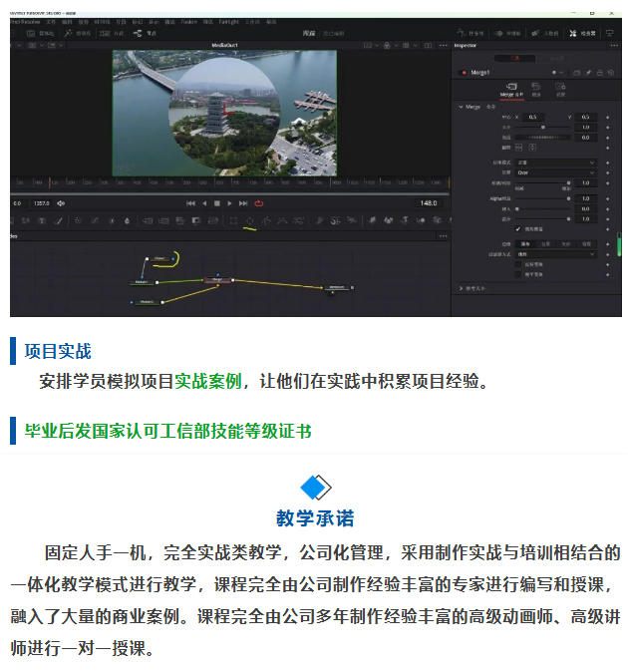
Task: Enable the bottom unchecked checkbox in Inspector
Action: (517, 273)
